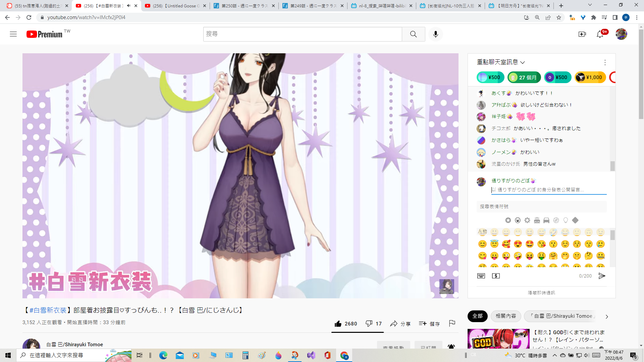The image size is (644, 362).
Task: Open the create video camera icon
Action: point(582,34)
